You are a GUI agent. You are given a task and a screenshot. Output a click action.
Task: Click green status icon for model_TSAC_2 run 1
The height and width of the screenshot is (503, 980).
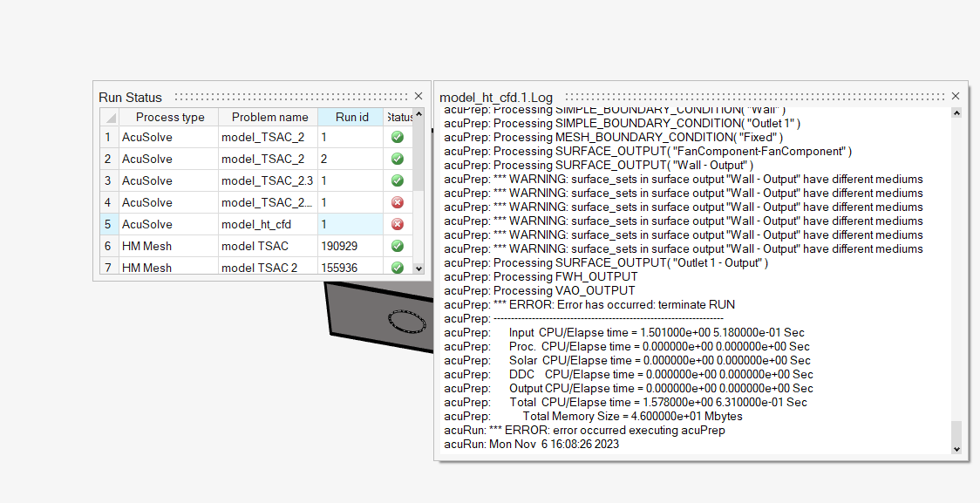pyautogui.click(x=398, y=137)
